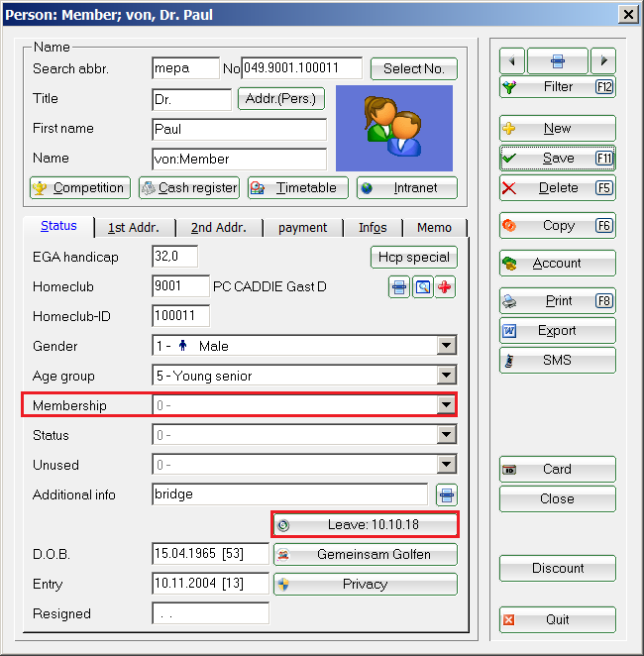
Task: Click the Homeclub number field
Action: 180,286
